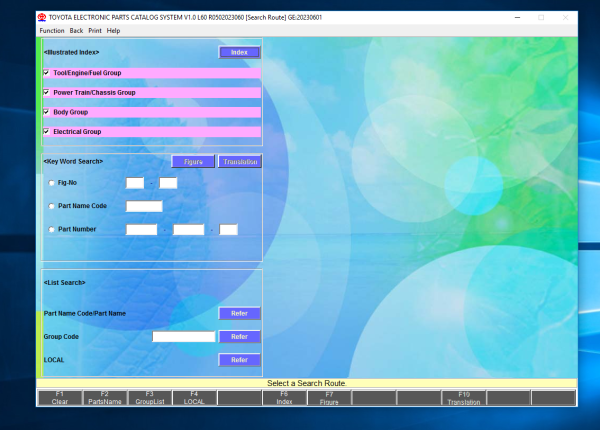Click the F10 Translation function key
This screenshot has height=430, width=600.
(464, 398)
